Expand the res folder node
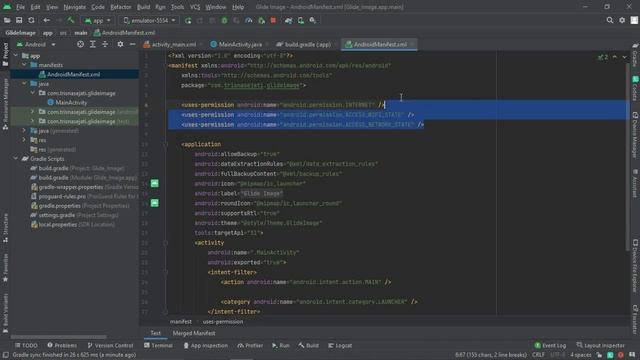The height and width of the screenshot is (360, 640). tap(24, 140)
